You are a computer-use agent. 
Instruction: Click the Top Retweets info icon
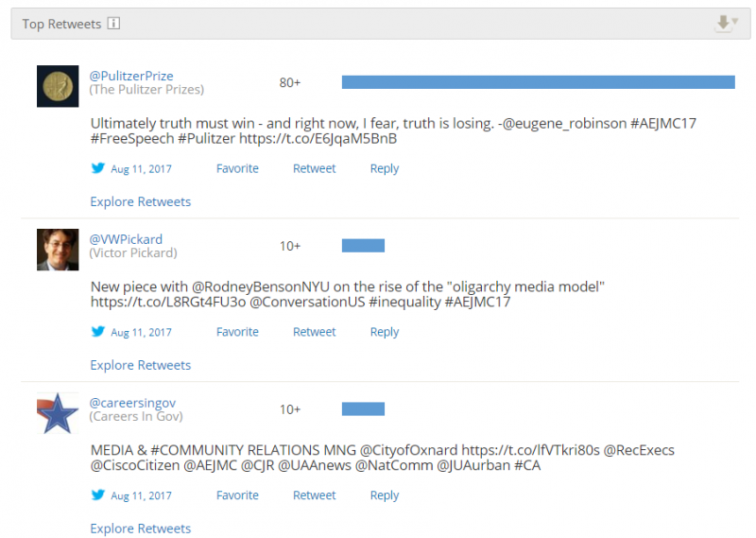[x=113, y=23]
